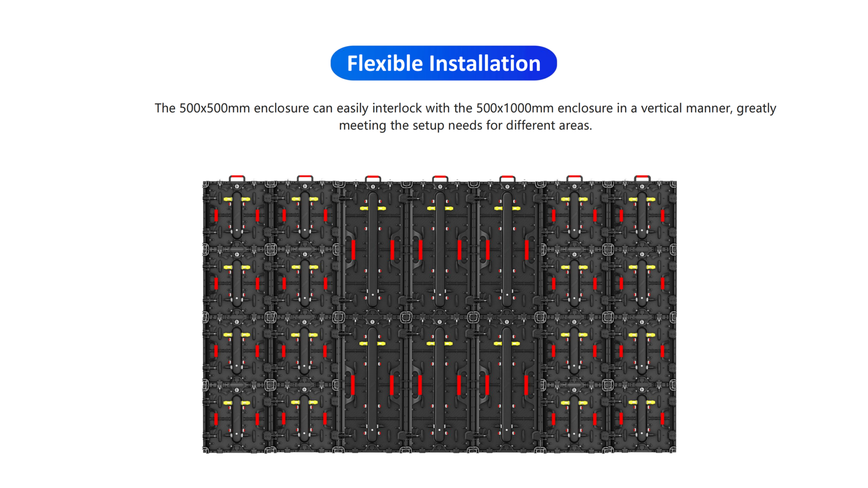Select the second-row cabinet in the leftmost column
868x488 pixels.
(237, 283)
